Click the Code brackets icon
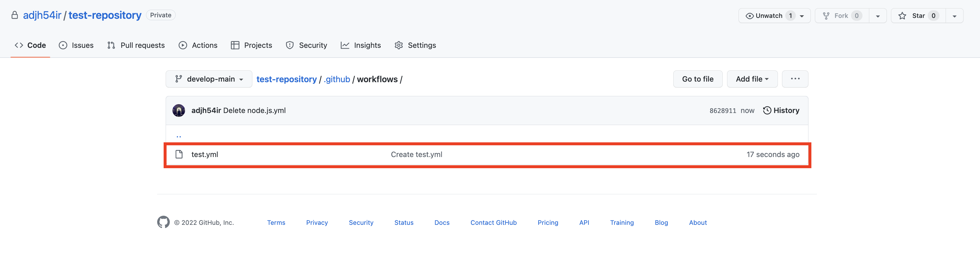Viewport: 980px width, 280px height. click(x=19, y=45)
